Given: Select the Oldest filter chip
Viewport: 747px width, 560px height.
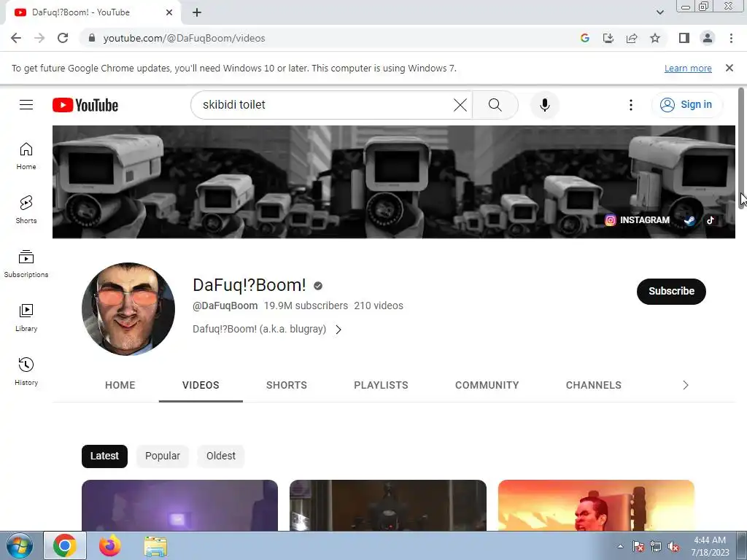Looking at the screenshot, I should click(220, 456).
